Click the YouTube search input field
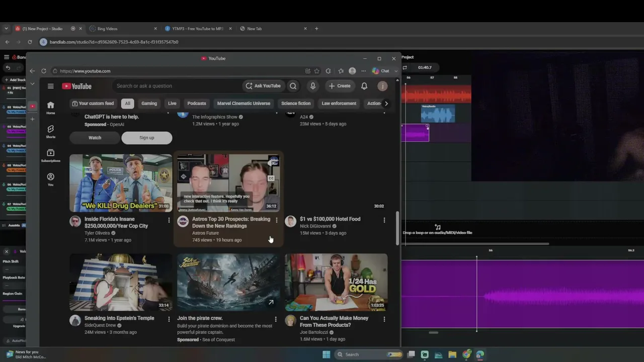 click(177, 86)
